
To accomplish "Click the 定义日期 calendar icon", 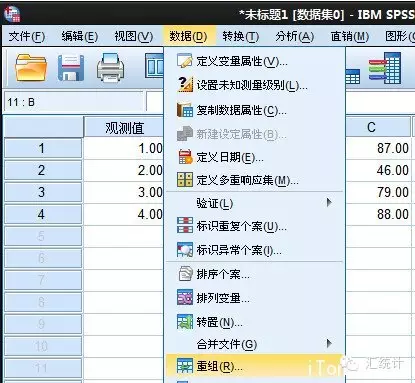I will [x=185, y=157].
